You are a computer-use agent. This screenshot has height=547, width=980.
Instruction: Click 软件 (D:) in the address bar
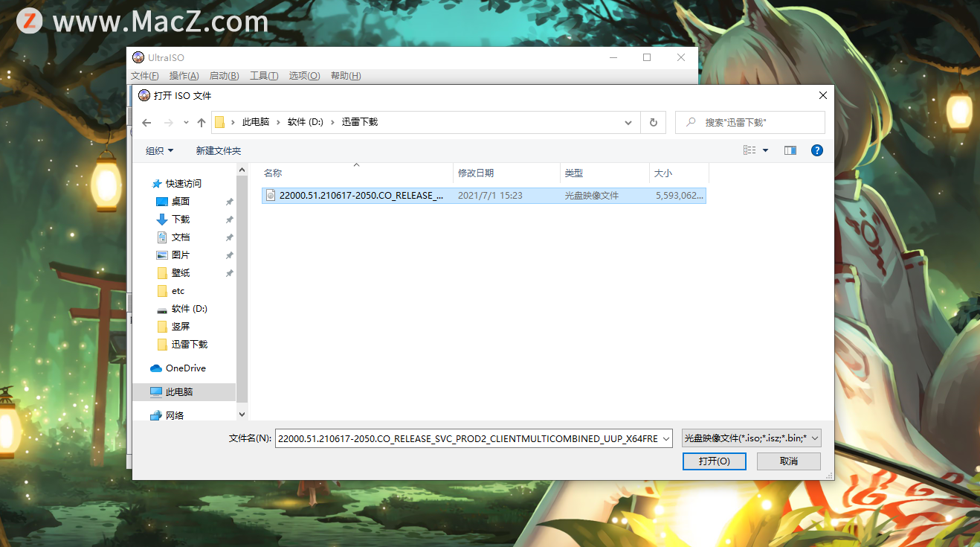306,122
